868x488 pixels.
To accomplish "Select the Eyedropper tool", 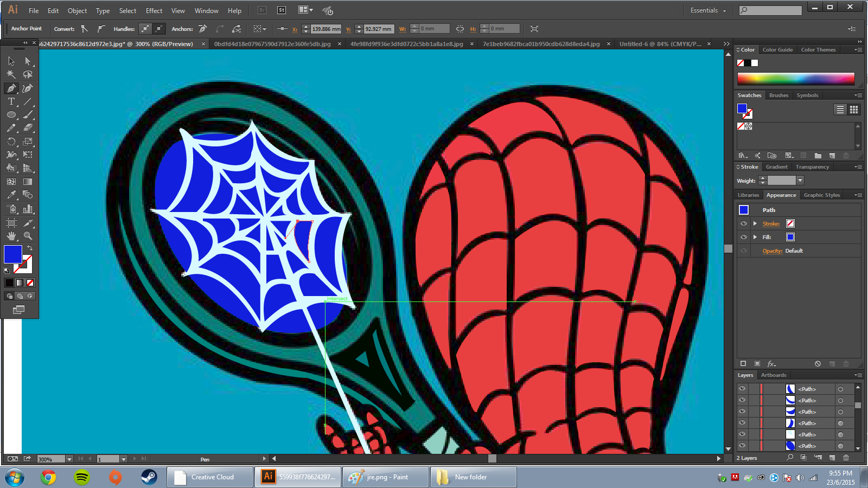I will (11, 195).
